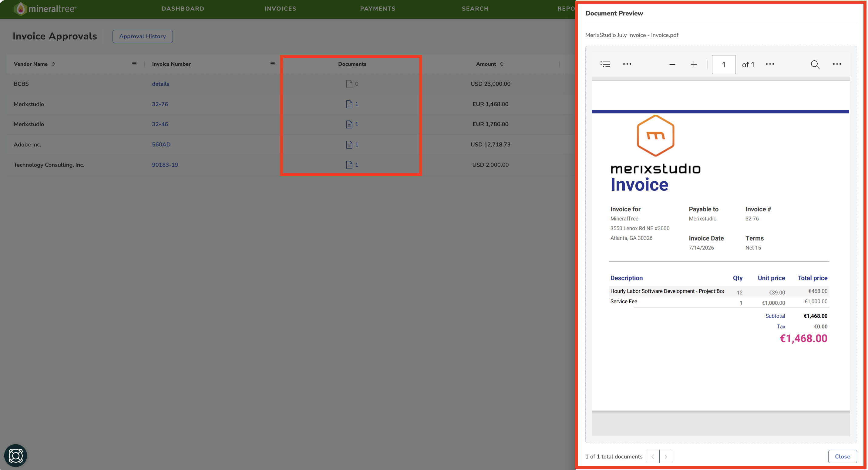Open Invoice Number column menu icon
The image size is (868, 470).
273,64
